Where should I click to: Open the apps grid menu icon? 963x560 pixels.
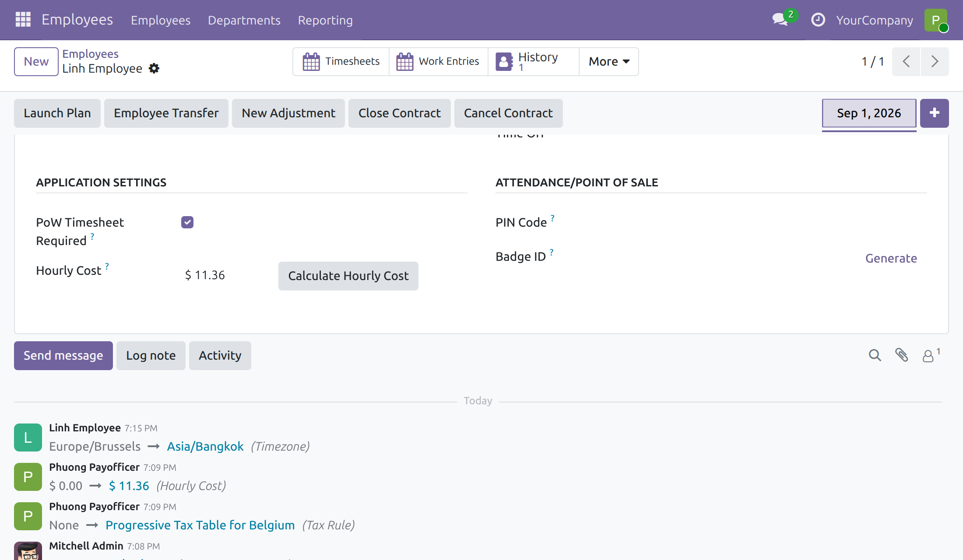[23, 20]
